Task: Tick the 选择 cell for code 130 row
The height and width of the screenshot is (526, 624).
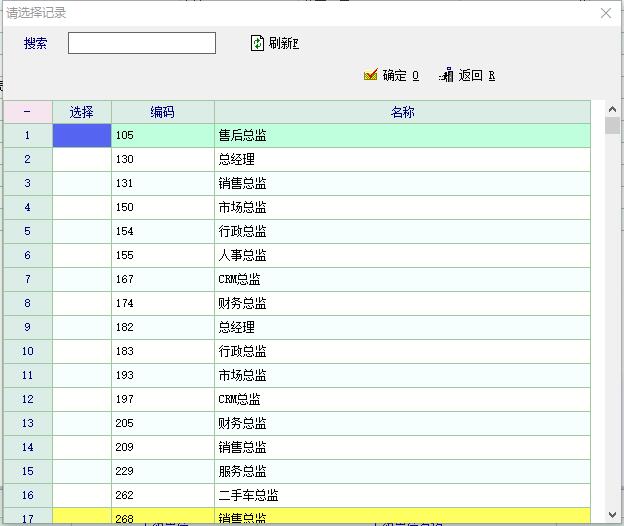Action: click(82, 159)
